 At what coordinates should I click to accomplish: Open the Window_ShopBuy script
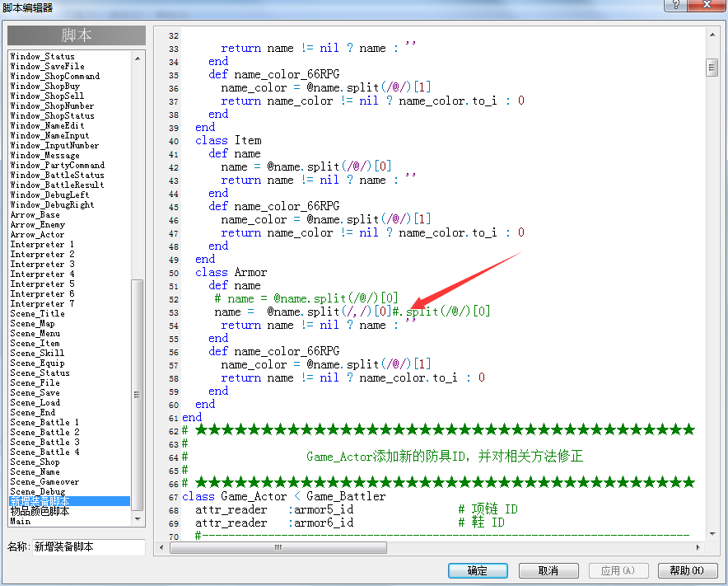[x=45, y=86]
